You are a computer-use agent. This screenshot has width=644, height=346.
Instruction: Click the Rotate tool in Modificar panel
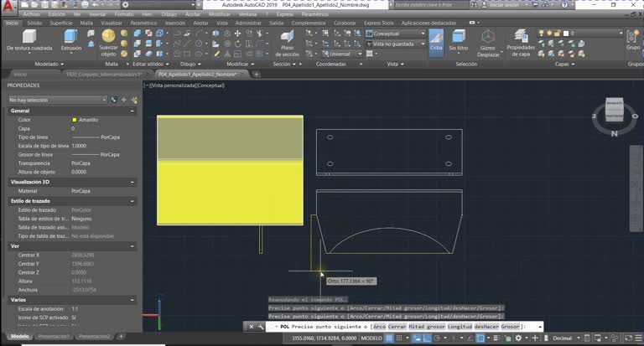click(237, 44)
